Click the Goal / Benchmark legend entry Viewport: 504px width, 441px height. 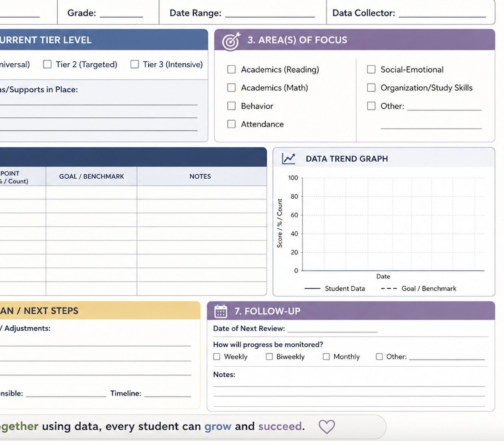418,288
